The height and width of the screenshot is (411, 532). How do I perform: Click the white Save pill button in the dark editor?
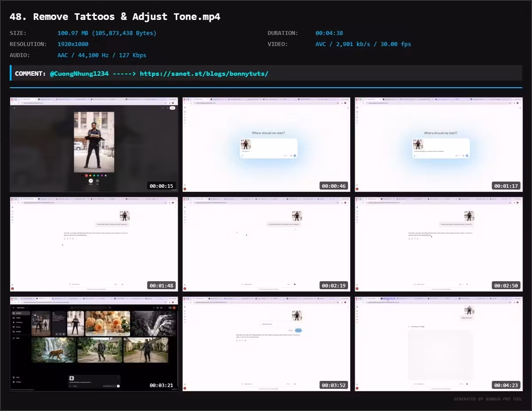172,108
